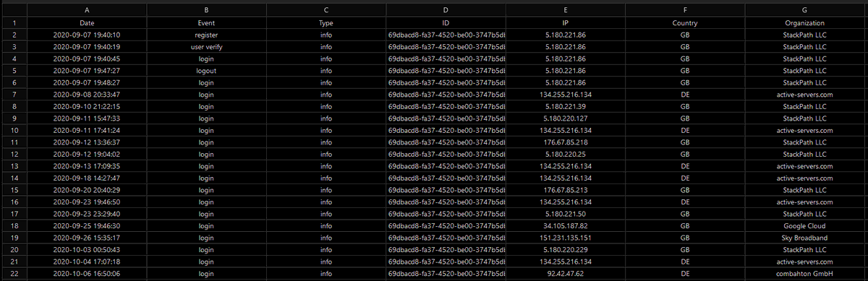Select IP cell 5.180.221.39

coord(565,106)
